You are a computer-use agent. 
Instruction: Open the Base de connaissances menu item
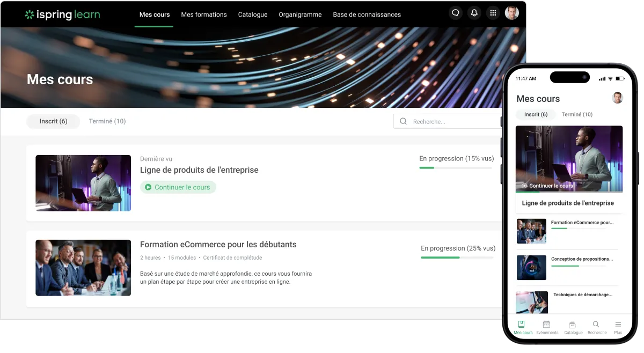pos(367,14)
